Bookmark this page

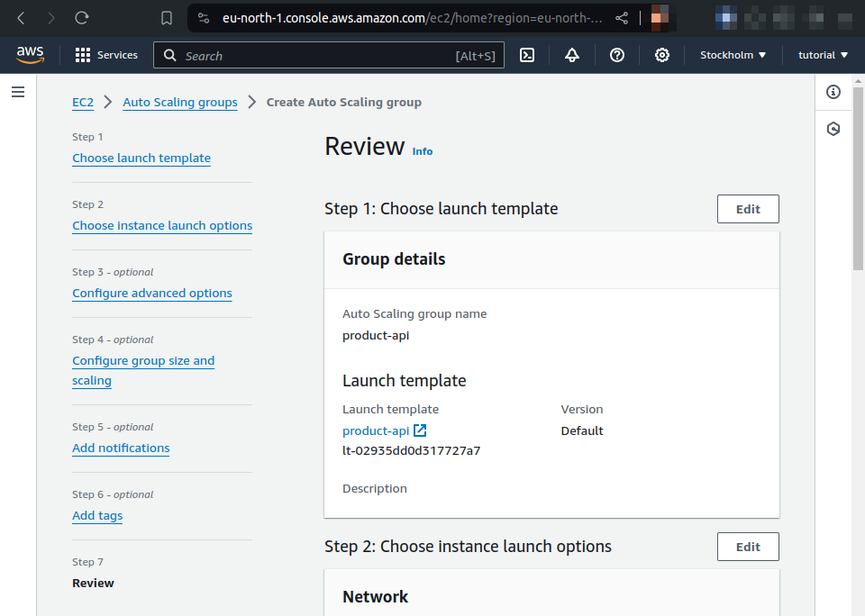[167, 18]
